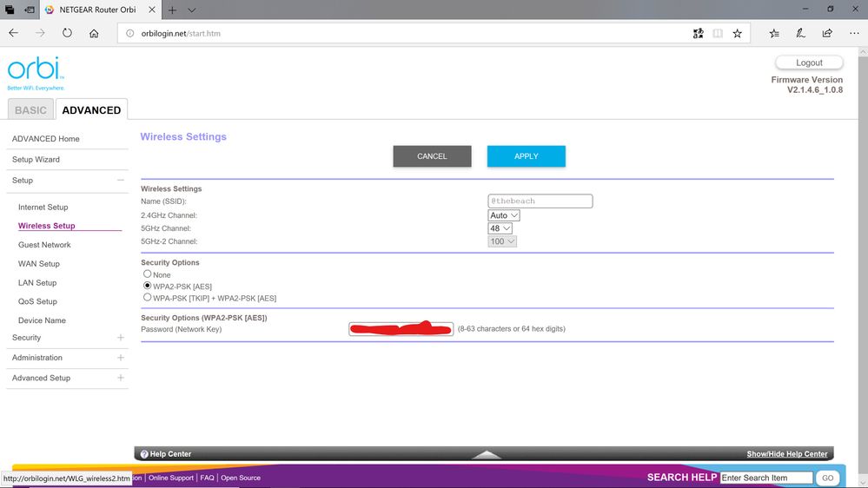868x488 pixels.
Task: Select WPA2-PSK [AES] radio button
Action: click(x=148, y=286)
